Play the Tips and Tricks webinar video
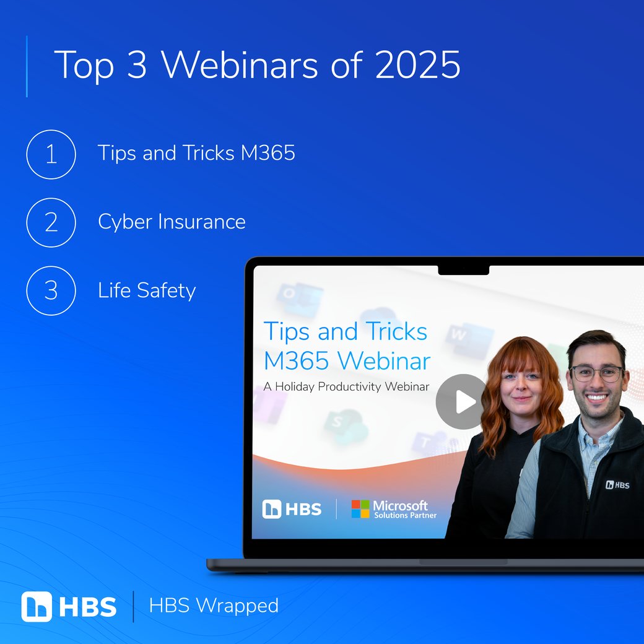 462,402
